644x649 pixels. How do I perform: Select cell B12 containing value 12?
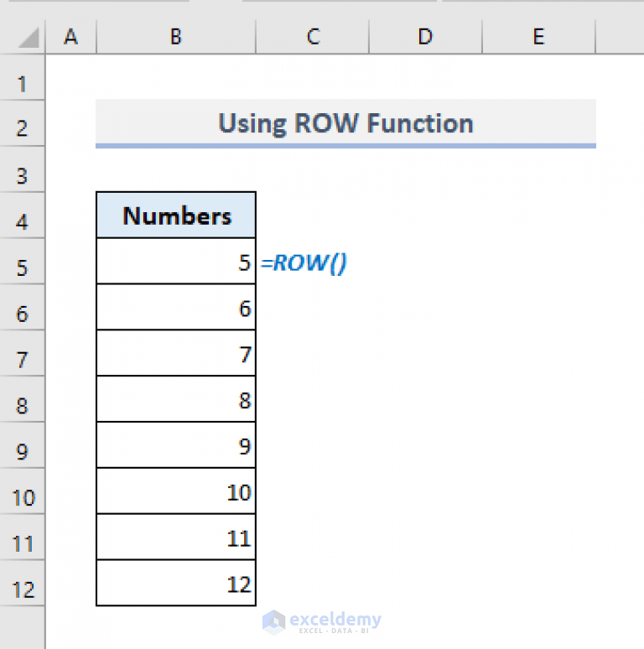point(176,584)
